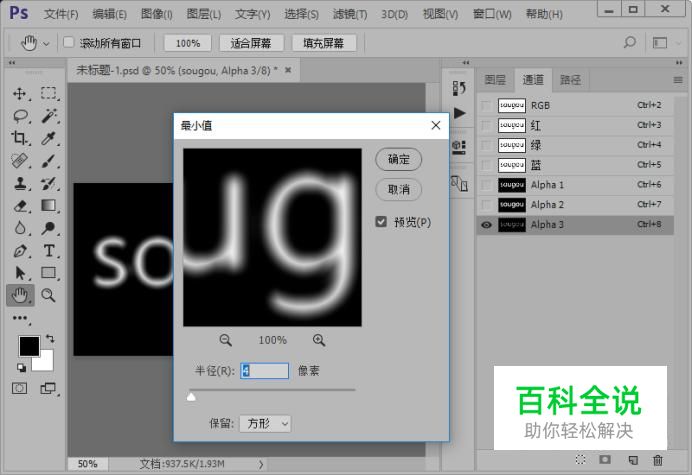Select the Dodge tool
The height and width of the screenshot is (475, 692).
coord(48,228)
